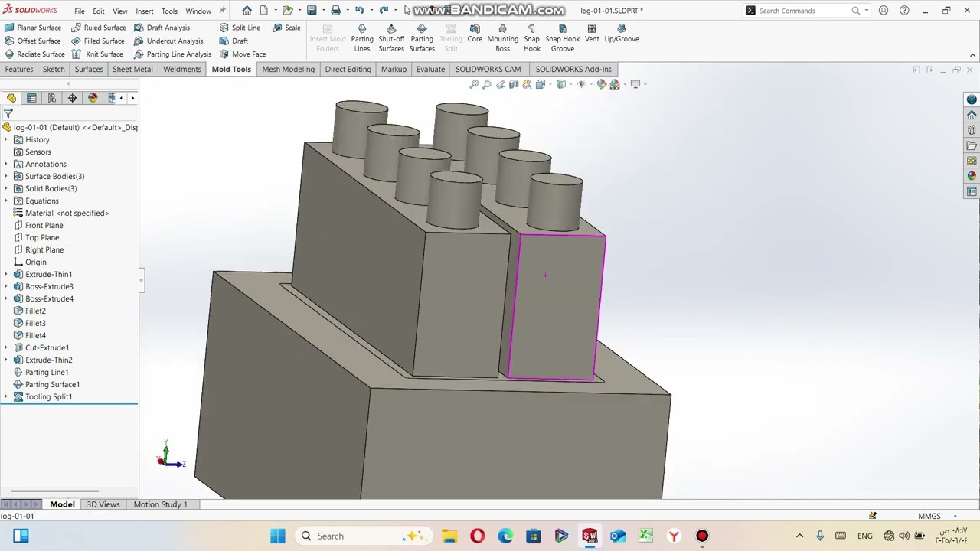Viewport: 980px width, 551px height.
Task: Run Draft Analysis
Action: coord(162,28)
